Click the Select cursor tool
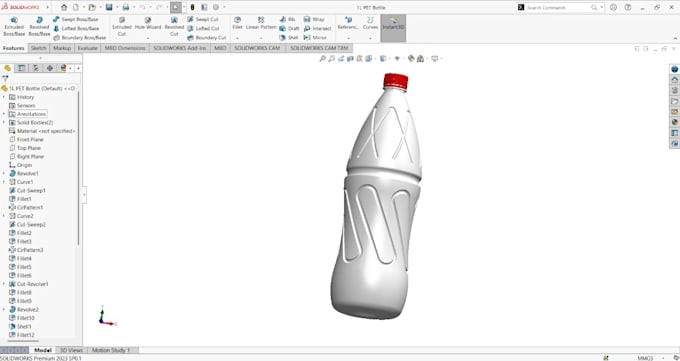680x361 pixels. [x=176, y=7]
